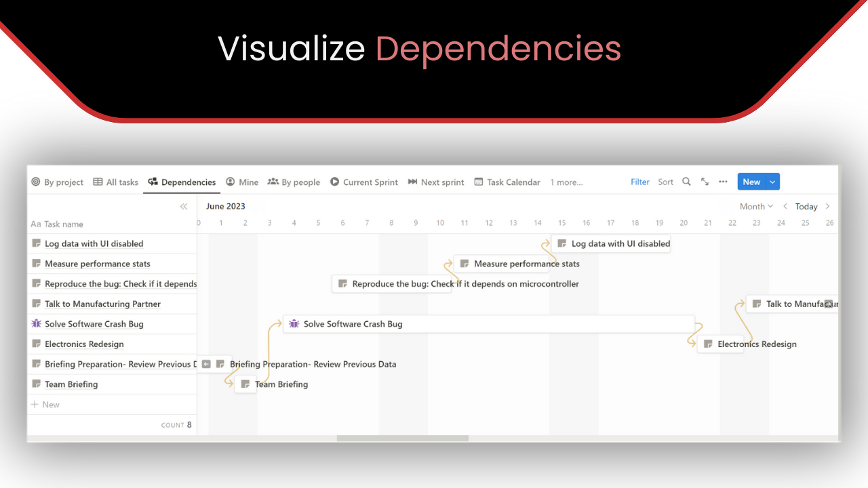Click the Next sprint fast-forward icon
Viewport: 868px width, 488px height.
click(x=412, y=182)
